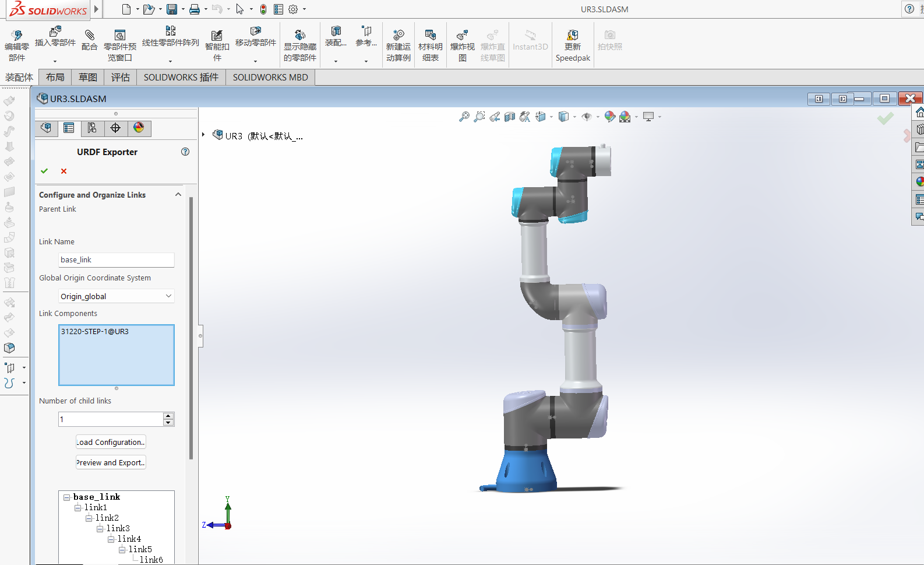
Task: Open the PropertyManager tab icon
Action: tap(69, 128)
